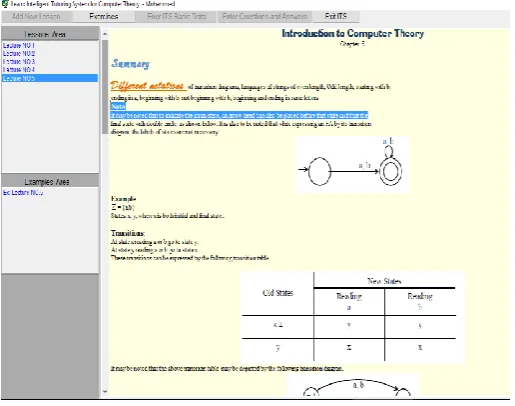This screenshot has height=406, width=515.
Task: Click the Add New Lesson button
Action: coord(36,16)
